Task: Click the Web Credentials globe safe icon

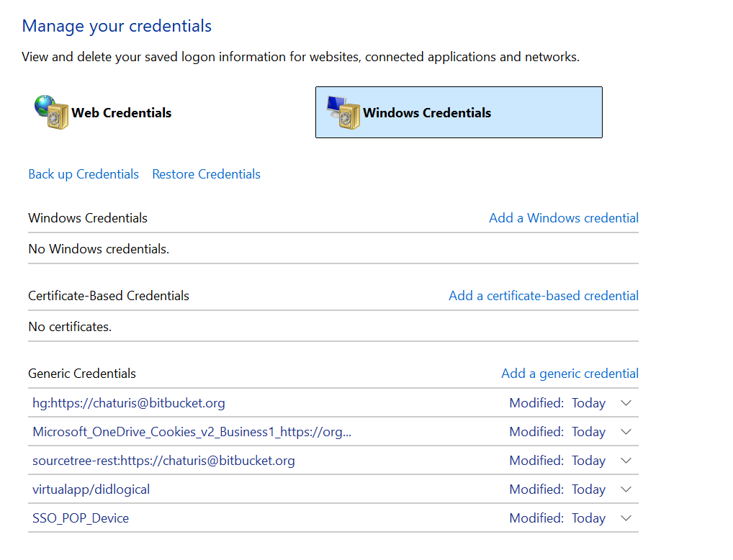Action: (51, 112)
